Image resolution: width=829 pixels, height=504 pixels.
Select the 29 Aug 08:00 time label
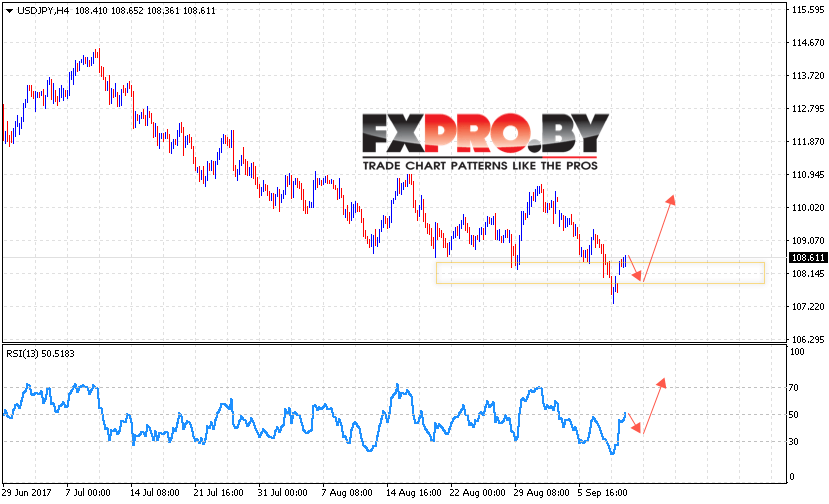[x=541, y=492]
